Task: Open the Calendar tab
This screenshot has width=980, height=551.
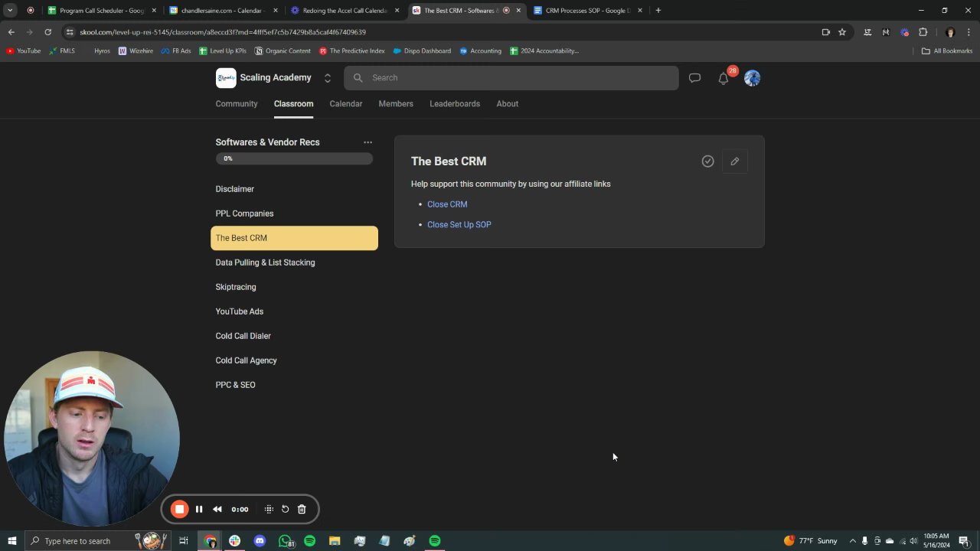Action: click(345, 103)
